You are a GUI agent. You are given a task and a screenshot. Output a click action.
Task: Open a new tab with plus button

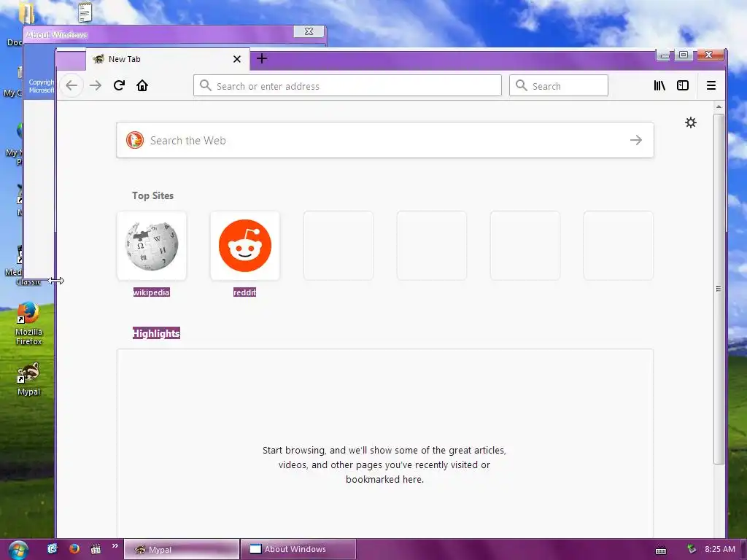tap(262, 58)
